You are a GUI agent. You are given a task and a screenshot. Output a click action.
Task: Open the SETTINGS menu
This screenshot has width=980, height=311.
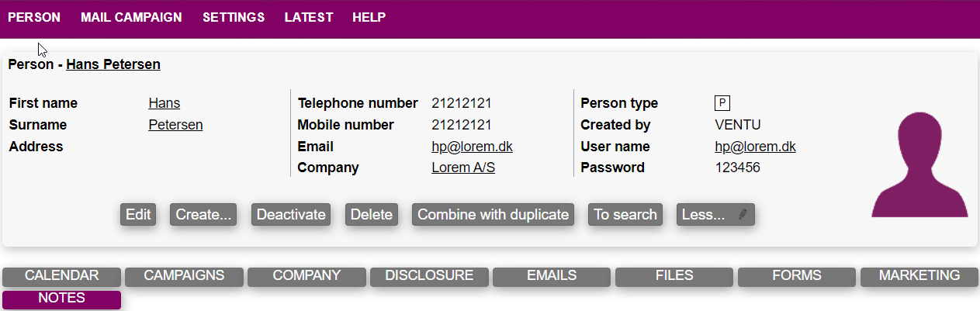[234, 17]
